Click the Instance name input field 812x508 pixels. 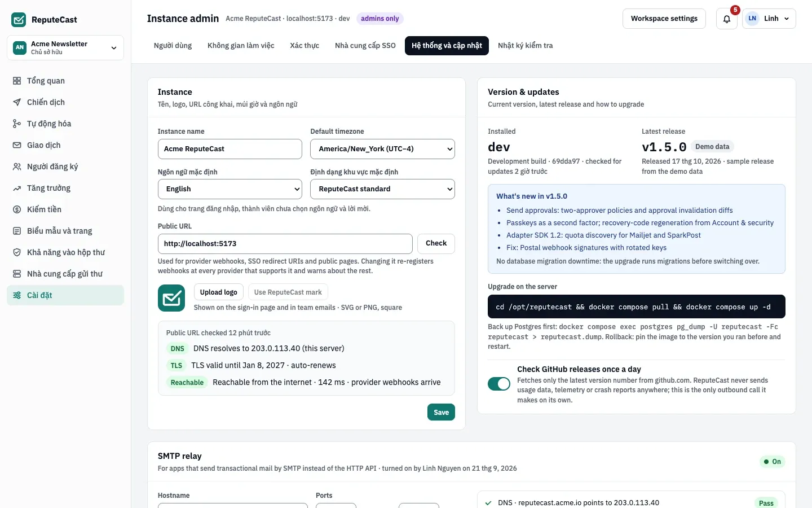[x=230, y=149]
